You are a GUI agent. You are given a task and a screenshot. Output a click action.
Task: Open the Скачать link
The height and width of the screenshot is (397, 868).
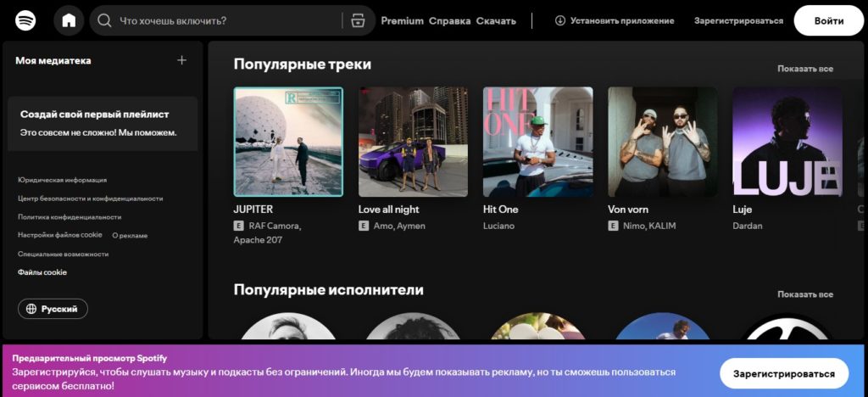point(496,21)
